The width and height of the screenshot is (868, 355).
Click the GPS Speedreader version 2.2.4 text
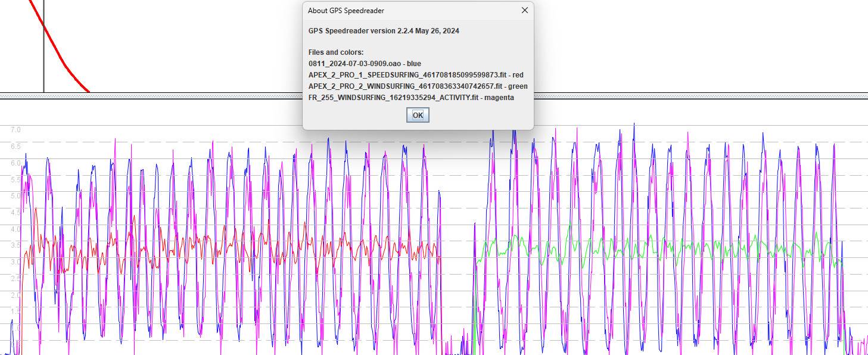coord(383,31)
